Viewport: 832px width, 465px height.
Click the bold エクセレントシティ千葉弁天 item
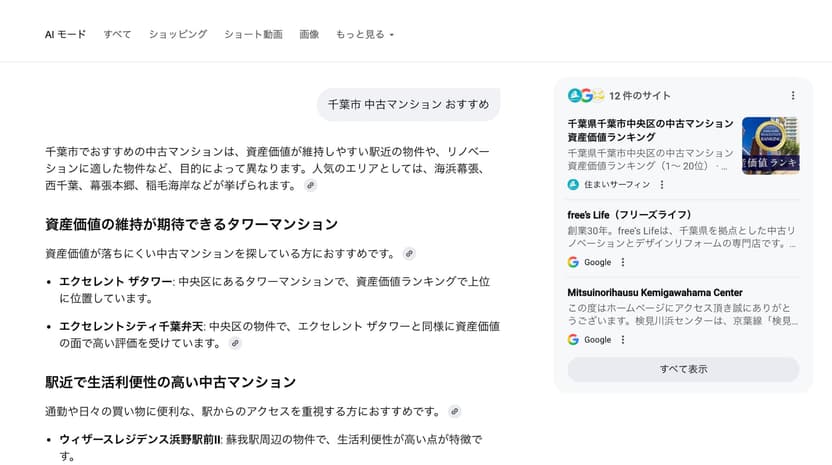[131, 326]
